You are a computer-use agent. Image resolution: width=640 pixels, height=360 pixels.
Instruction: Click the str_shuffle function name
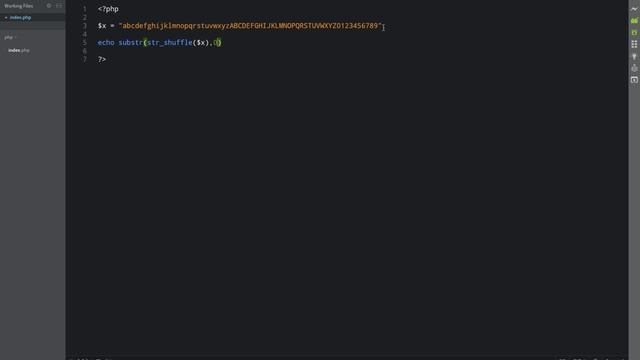click(x=170, y=42)
